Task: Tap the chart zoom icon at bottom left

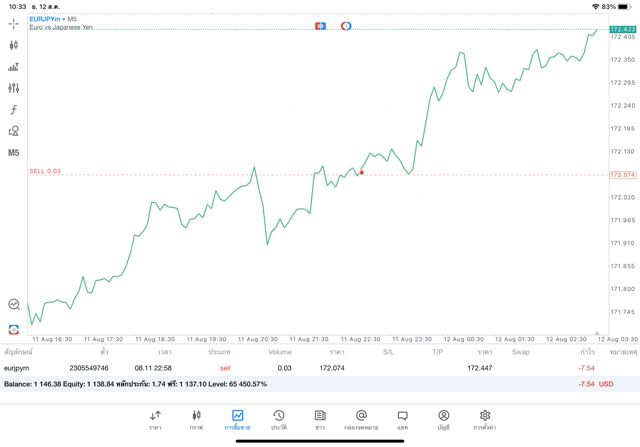Action: click(14, 304)
